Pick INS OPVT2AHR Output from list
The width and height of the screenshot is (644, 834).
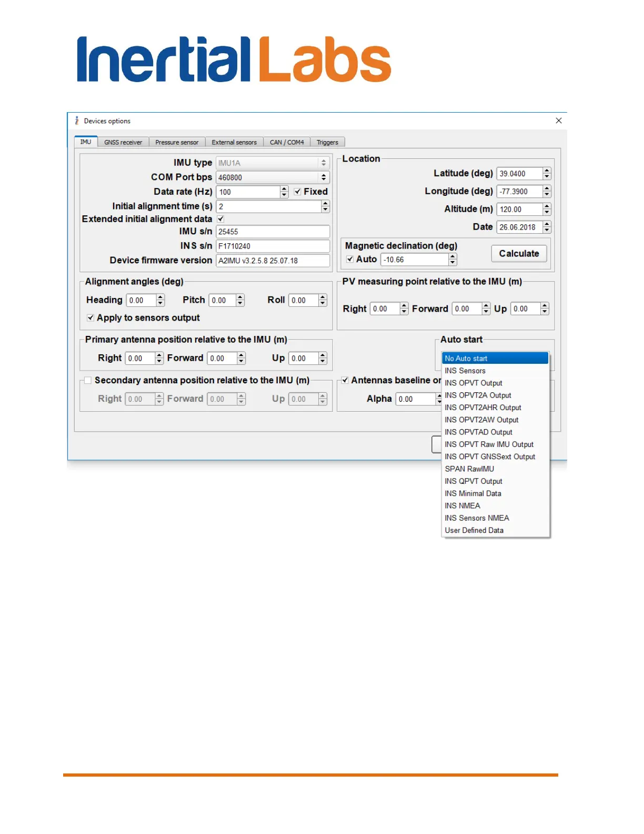point(495,408)
